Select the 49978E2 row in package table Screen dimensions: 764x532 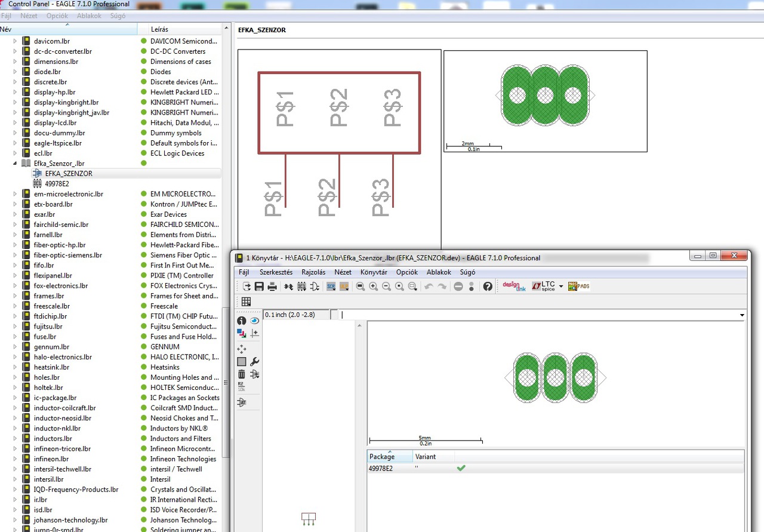[x=556, y=469]
